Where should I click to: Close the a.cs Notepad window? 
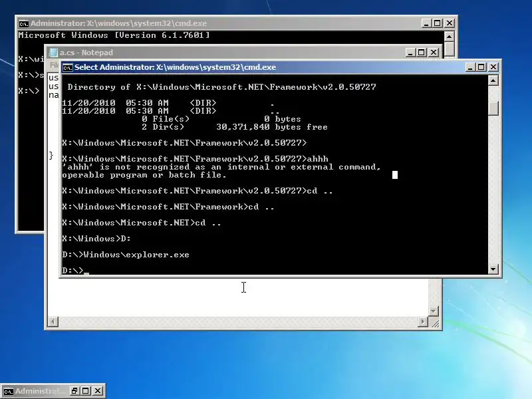434,53
